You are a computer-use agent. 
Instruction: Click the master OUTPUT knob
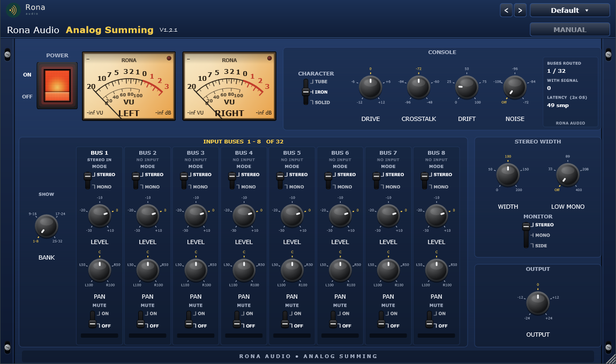538,303
